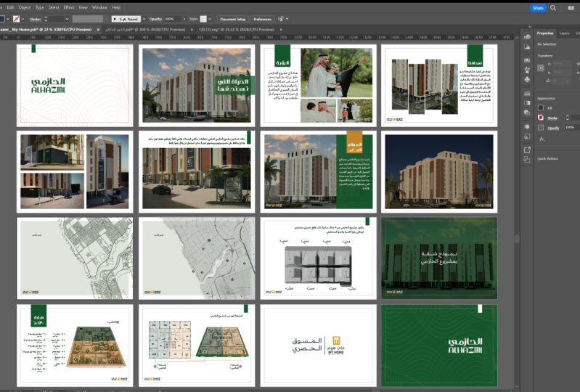580x392 pixels.
Task: Click the Stroke none swatch in Appearance
Action: (x=541, y=118)
